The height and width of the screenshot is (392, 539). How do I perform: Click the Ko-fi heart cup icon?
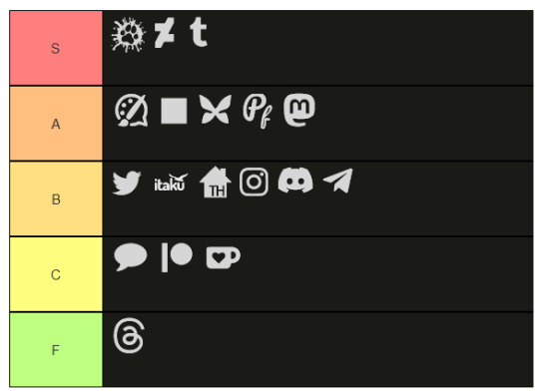(x=224, y=257)
